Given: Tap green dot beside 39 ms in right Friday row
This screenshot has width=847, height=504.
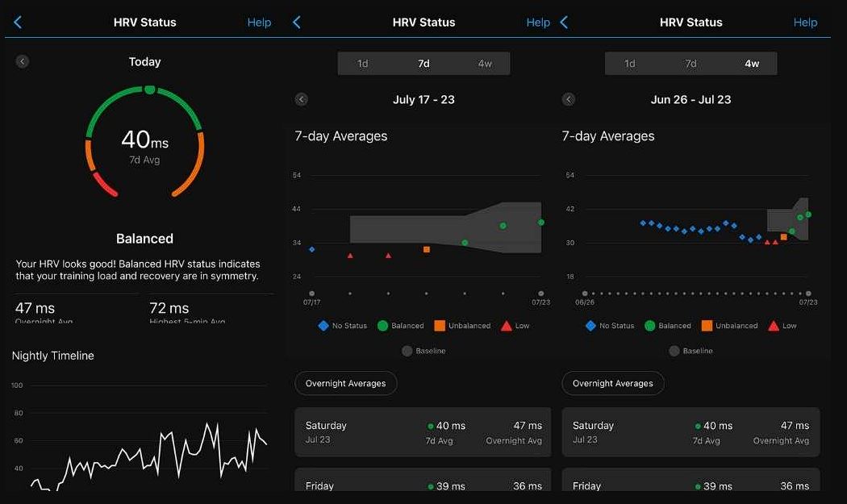Looking at the screenshot, I should pyautogui.click(x=698, y=487).
